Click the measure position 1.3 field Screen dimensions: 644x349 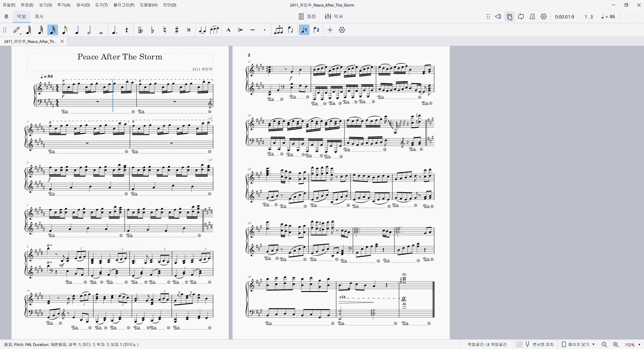pos(589,17)
